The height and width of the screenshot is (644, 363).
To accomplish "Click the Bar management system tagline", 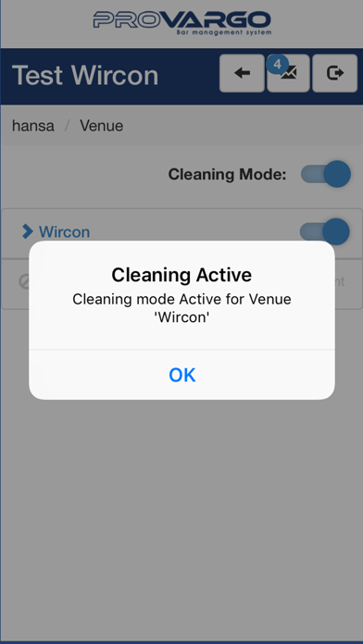I will coord(224,32).
